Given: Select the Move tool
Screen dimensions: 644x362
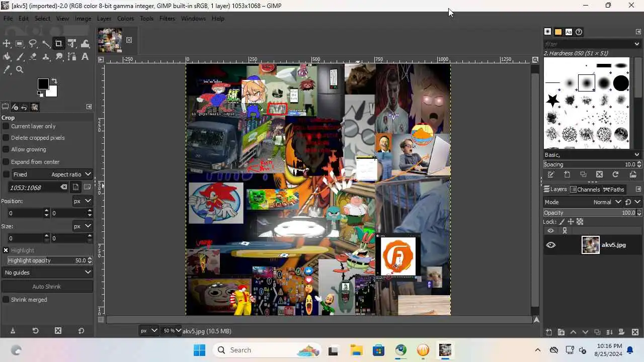Looking at the screenshot, I should coord(7,44).
